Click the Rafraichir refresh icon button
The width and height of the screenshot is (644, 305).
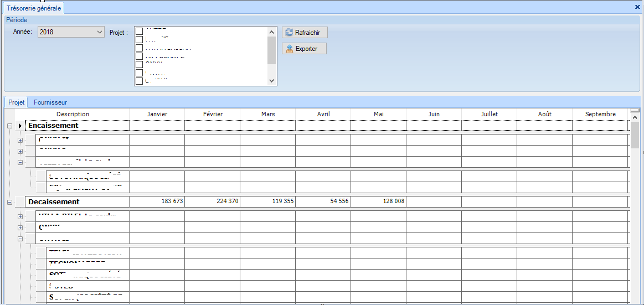tap(305, 33)
